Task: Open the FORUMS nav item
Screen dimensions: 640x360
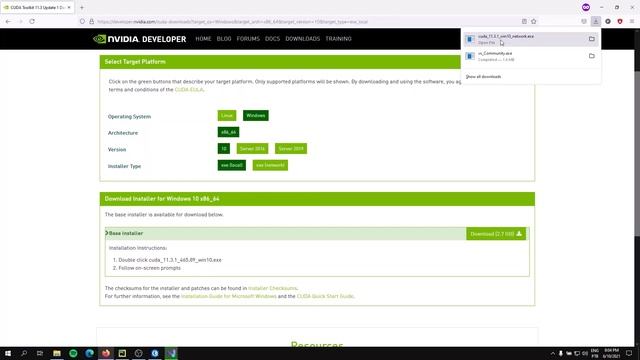Action: click(248, 39)
